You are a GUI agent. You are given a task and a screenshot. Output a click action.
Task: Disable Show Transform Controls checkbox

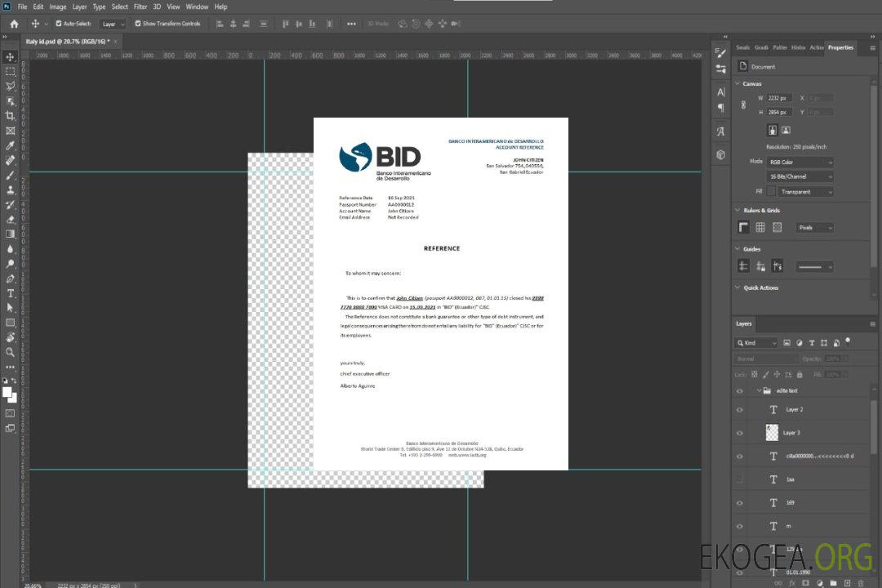pos(138,24)
